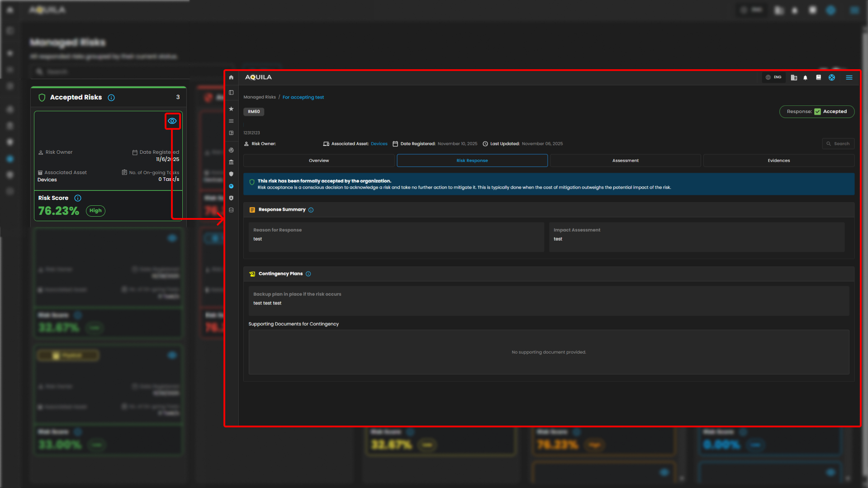Screen dimensions: 868x488
Task: Go back to Managed Risks breadcrumb
Action: (x=259, y=97)
